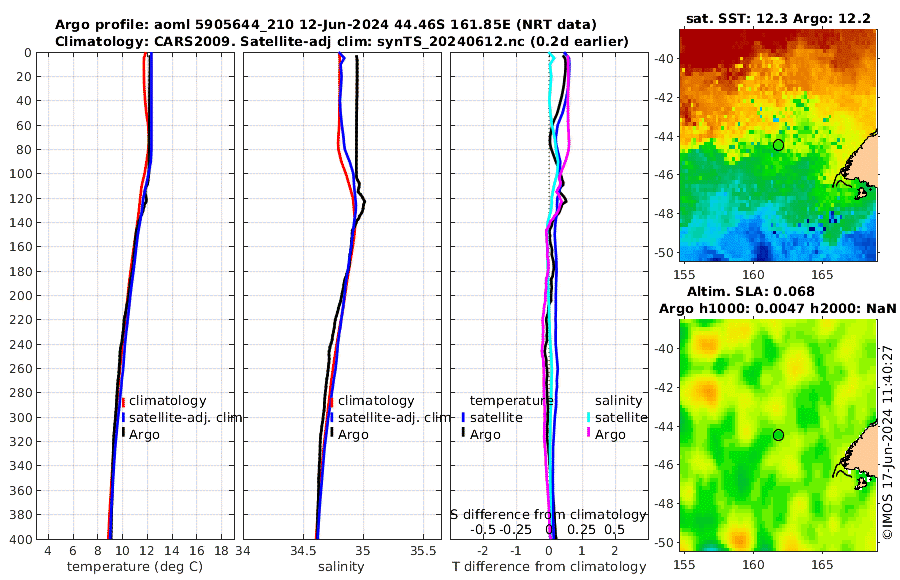
Task: Click blue satellite-adj. clim swatch in temperature legend
Action: pyautogui.click(x=123, y=418)
